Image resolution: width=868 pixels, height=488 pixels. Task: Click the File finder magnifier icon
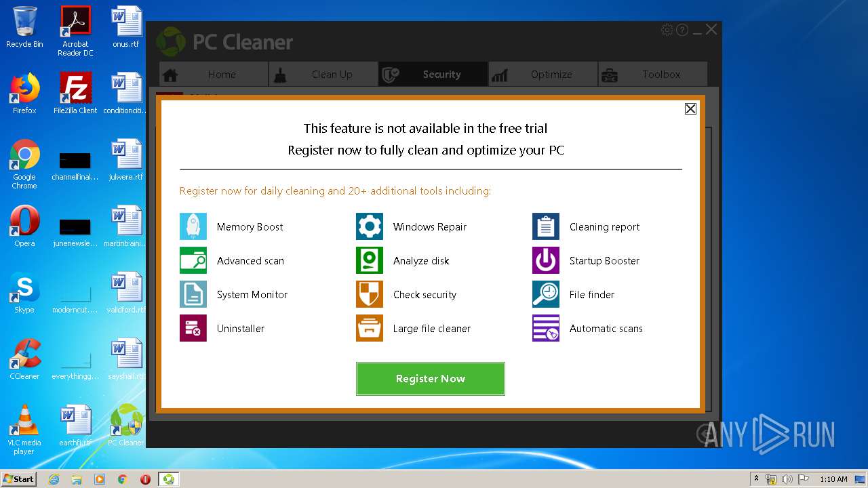click(546, 294)
